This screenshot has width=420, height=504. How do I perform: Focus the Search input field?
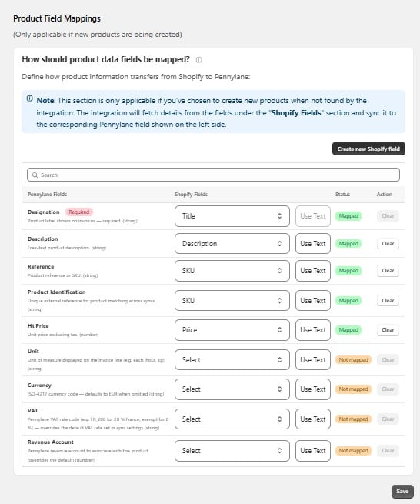pyautogui.click(x=213, y=175)
